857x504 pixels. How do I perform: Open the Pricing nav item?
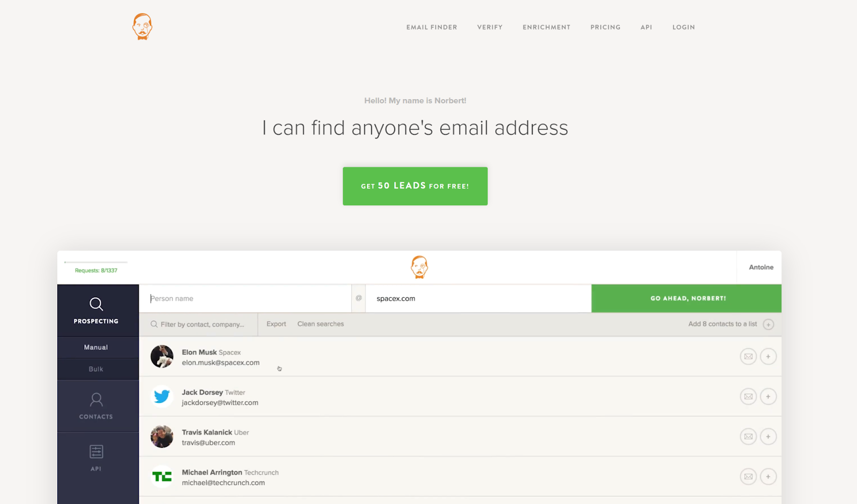click(606, 27)
